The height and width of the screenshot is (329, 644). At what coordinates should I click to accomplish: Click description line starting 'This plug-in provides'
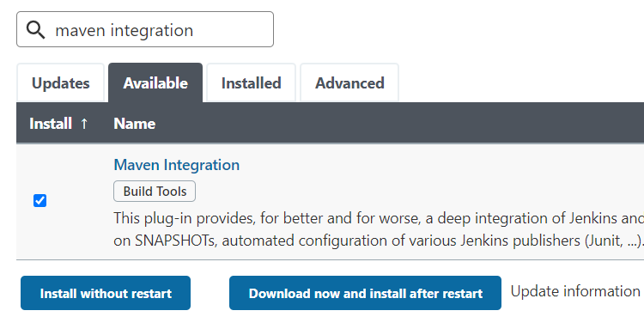(x=379, y=218)
